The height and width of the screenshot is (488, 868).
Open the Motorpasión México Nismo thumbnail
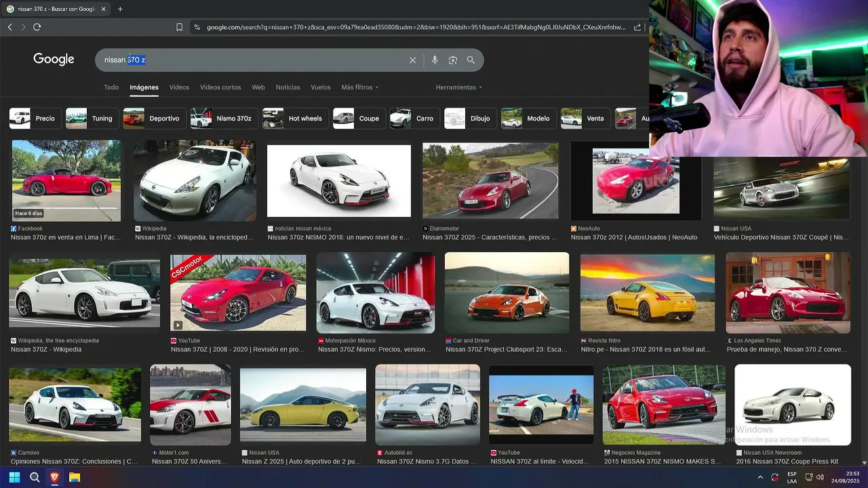click(376, 293)
